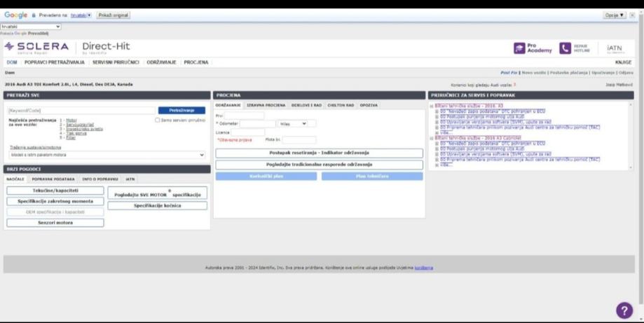Open the PROCJENA main menu item
Viewport: 644px width, 323px height.
(x=196, y=62)
